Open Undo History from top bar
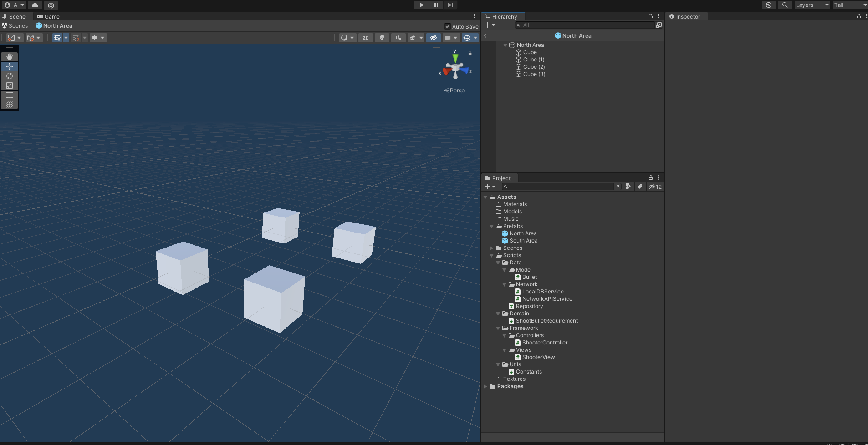This screenshot has height=445, width=868. 769,5
